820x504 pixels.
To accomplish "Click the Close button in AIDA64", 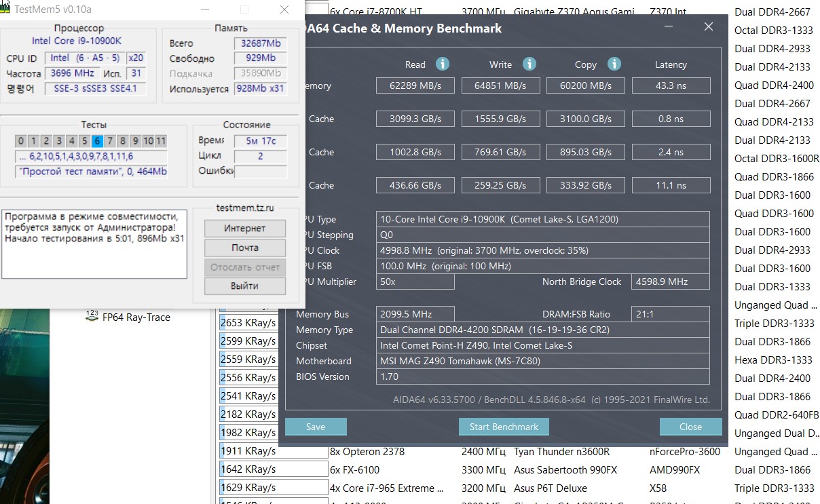I will [690, 427].
